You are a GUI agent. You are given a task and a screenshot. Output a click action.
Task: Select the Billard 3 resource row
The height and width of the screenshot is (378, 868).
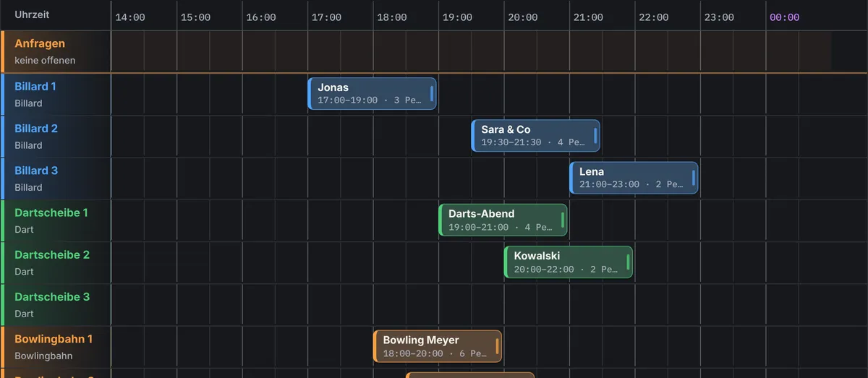[56, 179]
